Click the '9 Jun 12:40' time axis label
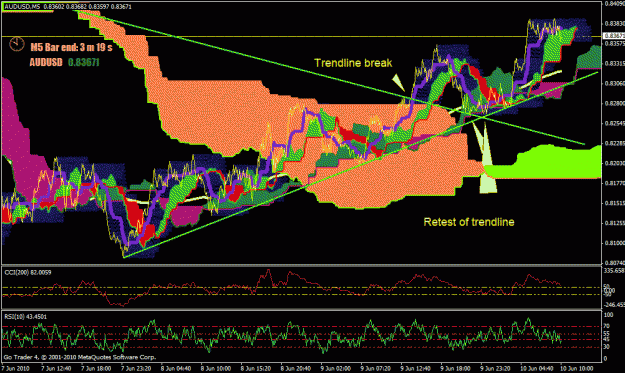The image size is (625, 373). pyautogui.click(x=416, y=369)
